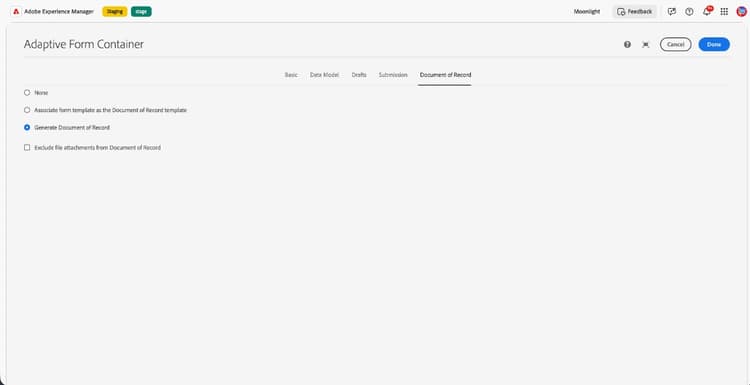Open the apps grid switcher

tap(724, 11)
